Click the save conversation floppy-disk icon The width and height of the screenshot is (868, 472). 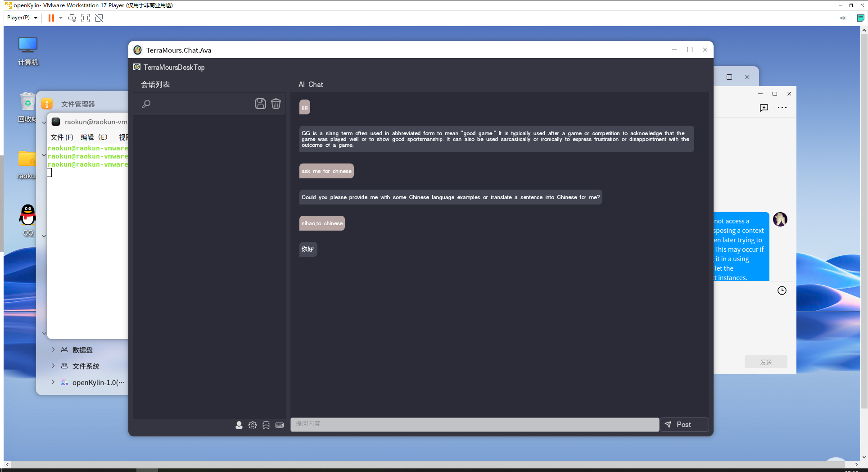tap(261, 104)
